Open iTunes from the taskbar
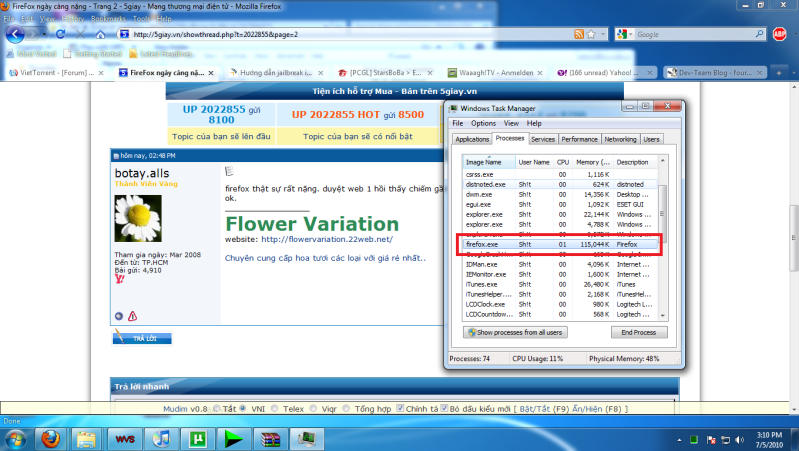Screen dimensions: 799x451 pyautogui.click(x=161, y=438)
